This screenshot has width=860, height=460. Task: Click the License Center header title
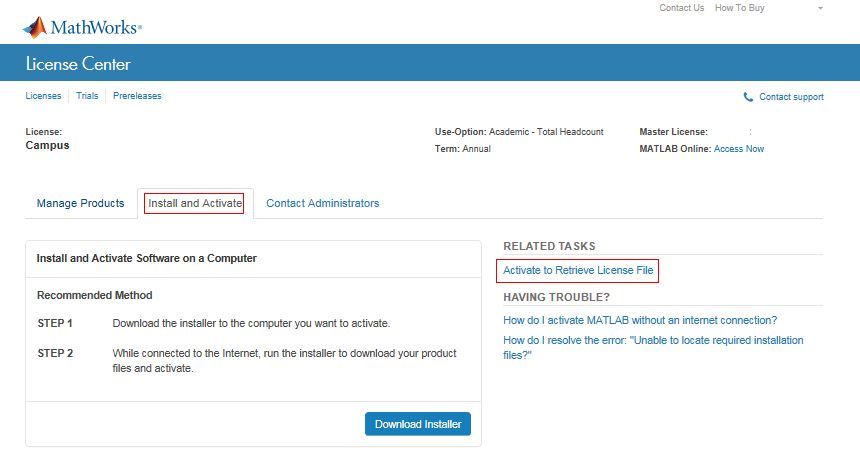78,65
